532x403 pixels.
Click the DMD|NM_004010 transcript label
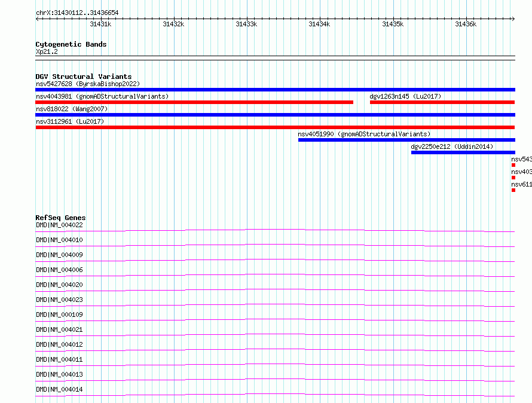59,240
